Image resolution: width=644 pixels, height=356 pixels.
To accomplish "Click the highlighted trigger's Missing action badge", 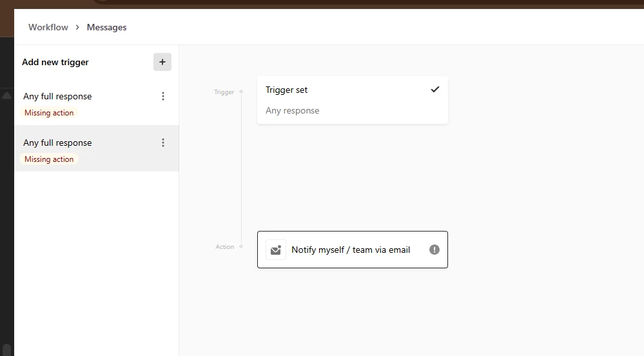I will pos(49,159).
